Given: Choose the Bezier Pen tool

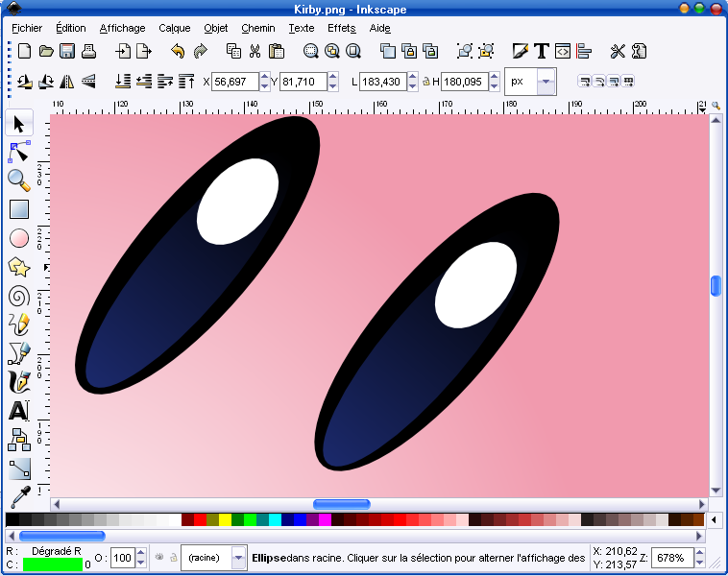Looking at the screenshot, I should pyautogui.click(x=19, y=353).
